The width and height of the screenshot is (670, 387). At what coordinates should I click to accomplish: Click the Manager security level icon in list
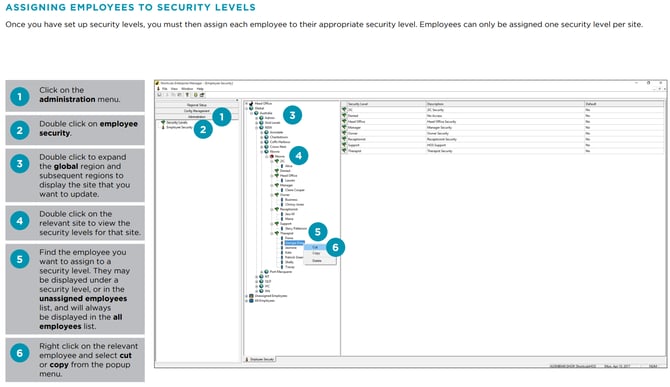[344, 127]
